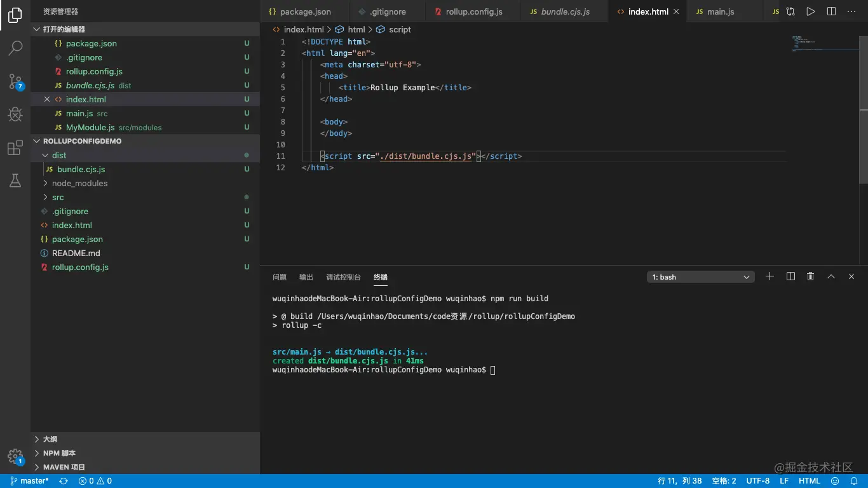Open bundle.cjs.js under dist folder

(x=145, y=169)
